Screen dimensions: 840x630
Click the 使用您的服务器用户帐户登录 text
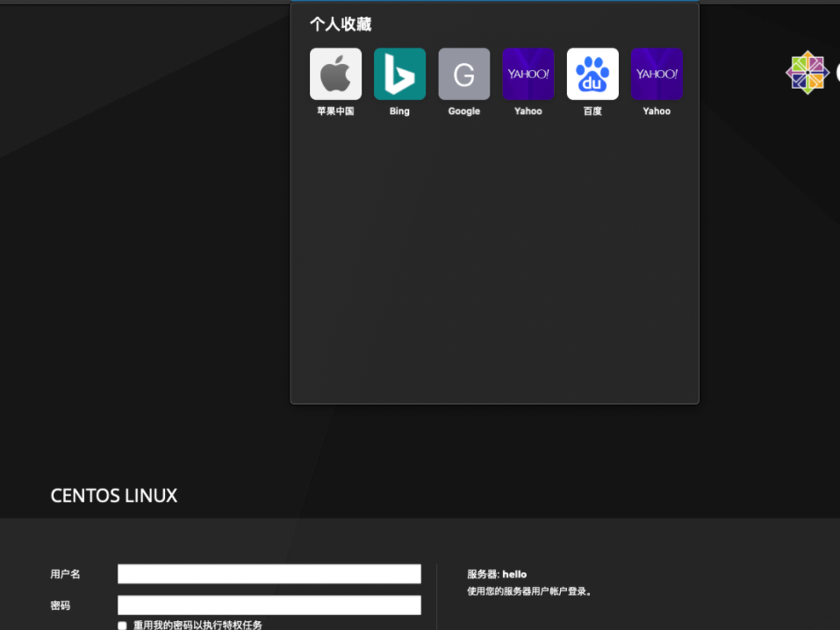coord(529,591)
